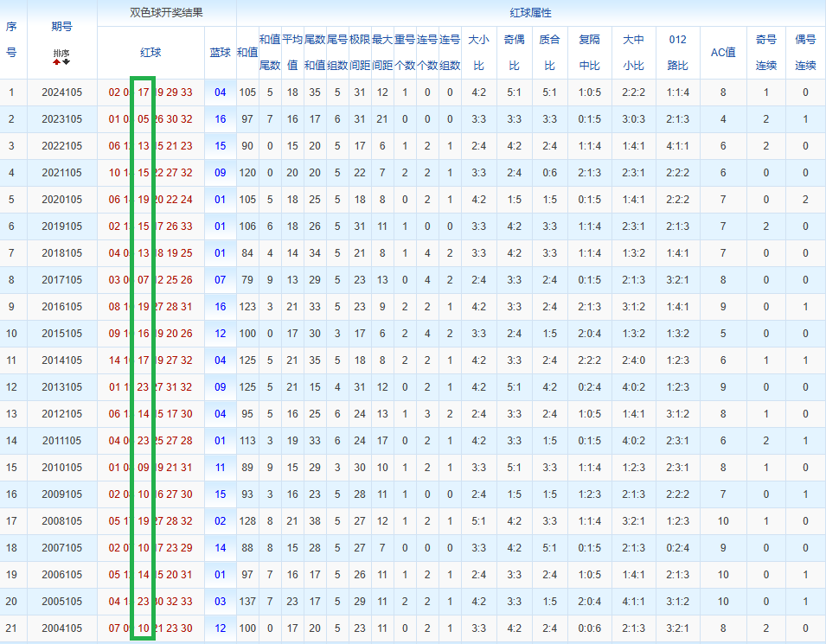This screenshot has width=826, height=644.
Task: Click sum value 79 in row 2017105
Action: (247, 279)
